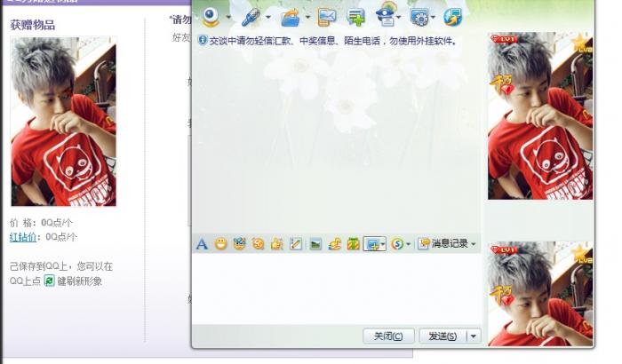622x364 pixels.
Task: Click the 福 charm icon on upper avatar
Action: (x=501, y=84)
